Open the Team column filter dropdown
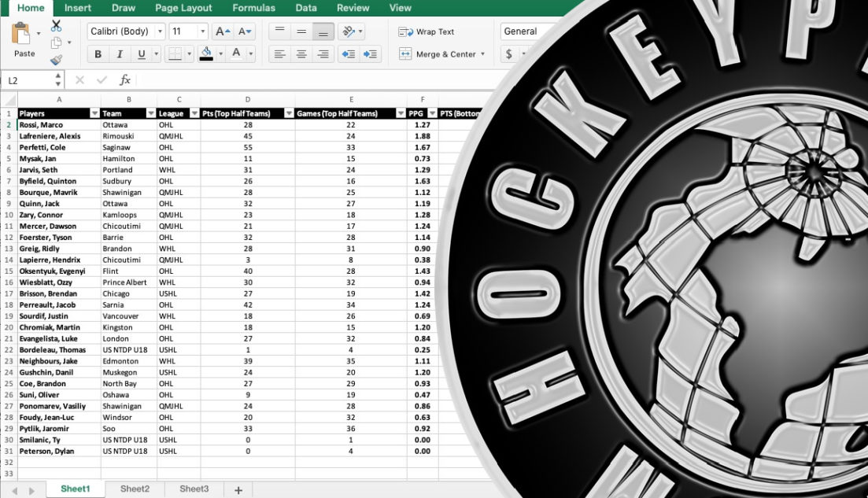868x498 pixels. [x=150, y=113]
